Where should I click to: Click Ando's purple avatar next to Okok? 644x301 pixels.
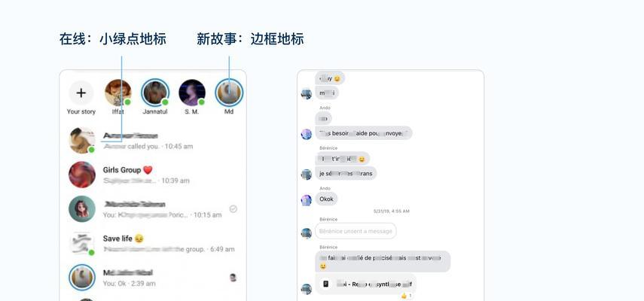(307, 200)
